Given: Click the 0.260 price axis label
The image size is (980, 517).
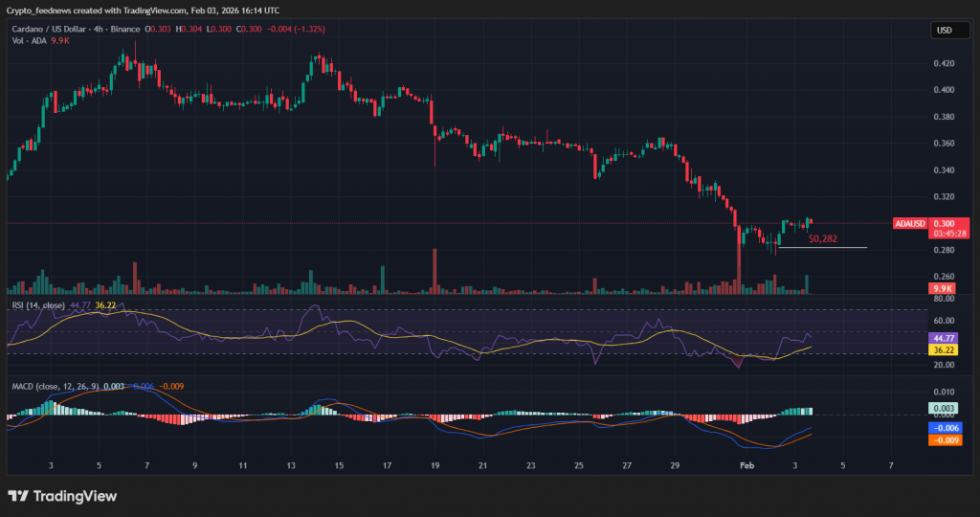Looking at the screenshot, I should click(x=944, y=277).
